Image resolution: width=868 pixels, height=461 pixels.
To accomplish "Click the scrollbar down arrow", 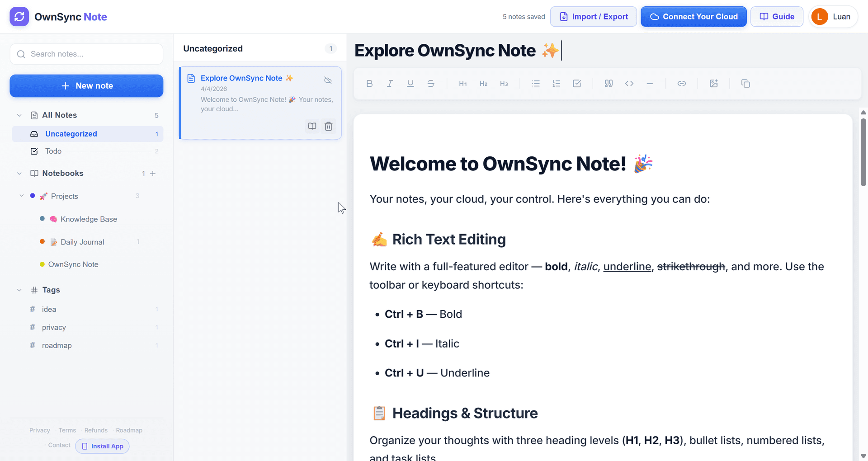I will [x=863, y=456].
